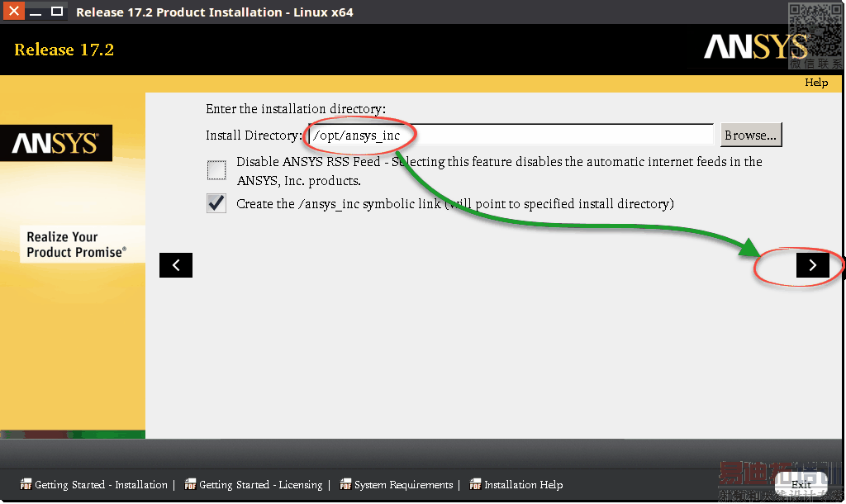Open System Requirements document

tap(403, 484)
